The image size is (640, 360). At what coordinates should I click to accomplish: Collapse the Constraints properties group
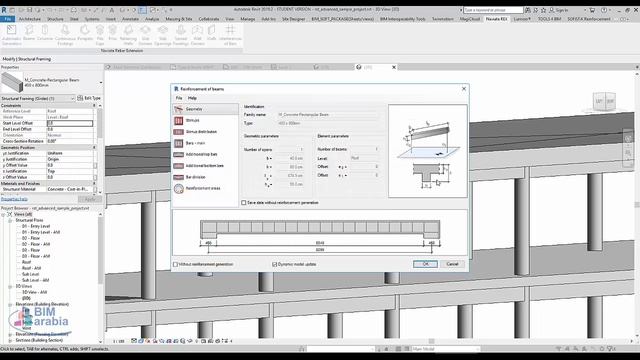coord(94,106)
